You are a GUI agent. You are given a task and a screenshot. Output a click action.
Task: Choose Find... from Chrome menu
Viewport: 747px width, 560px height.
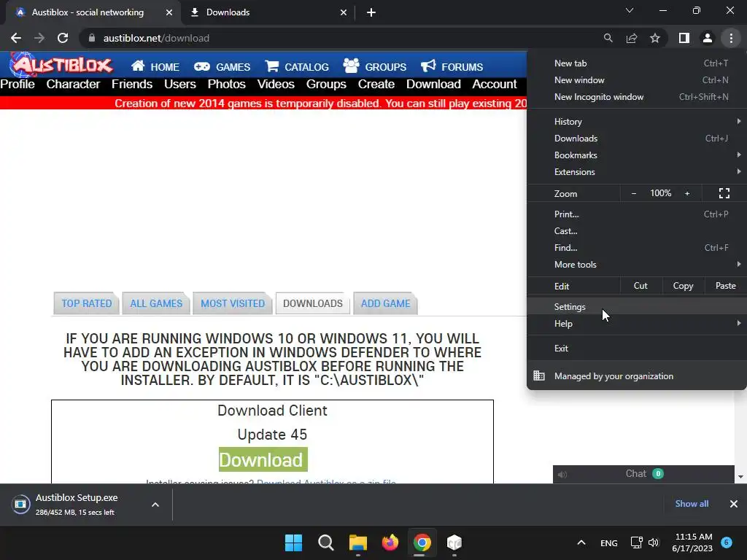coord(636,248)
